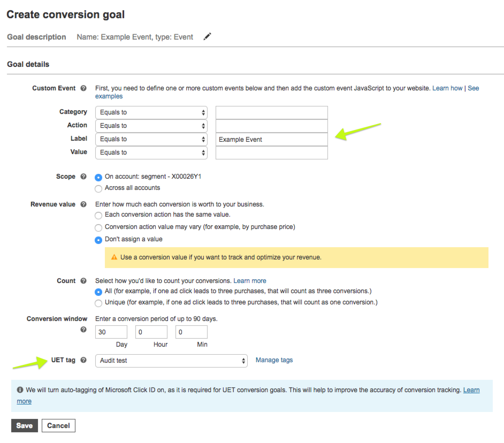The image size is (504, 443).
Task: Click the pencil icon to edit goal name
Action: point(208,37)
